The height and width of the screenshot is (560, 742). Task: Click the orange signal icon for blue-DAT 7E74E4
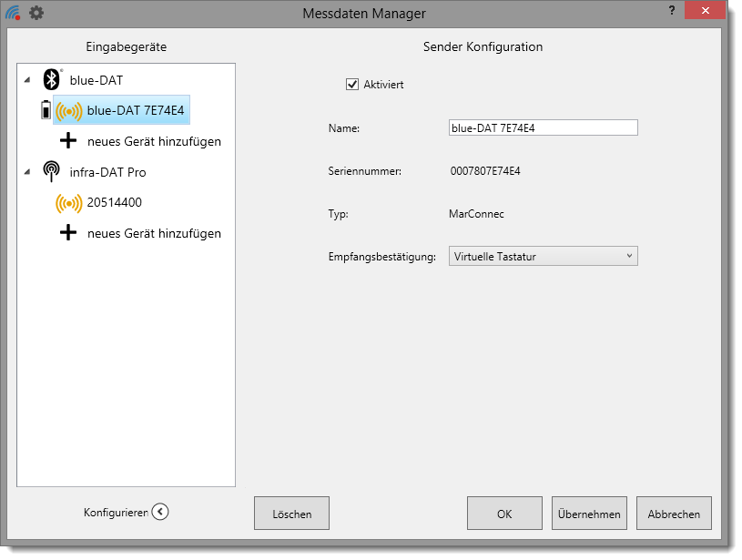(68, 111)
